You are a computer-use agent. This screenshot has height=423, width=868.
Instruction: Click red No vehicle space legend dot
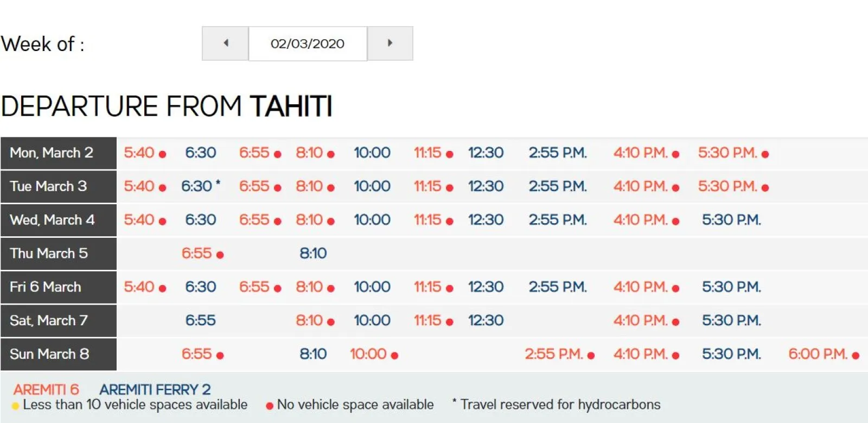(x=269, y=406)
